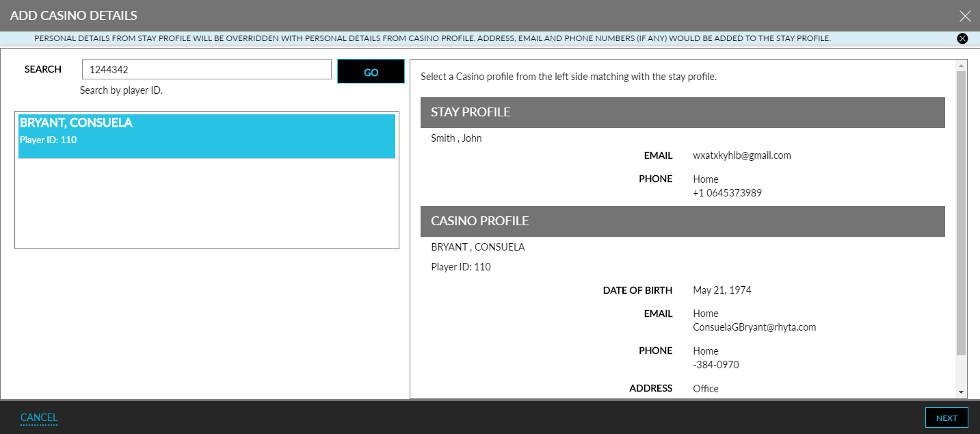Click stay email wxatxkyhib@gmail.com
980x434 pixels.
(742, 155)
